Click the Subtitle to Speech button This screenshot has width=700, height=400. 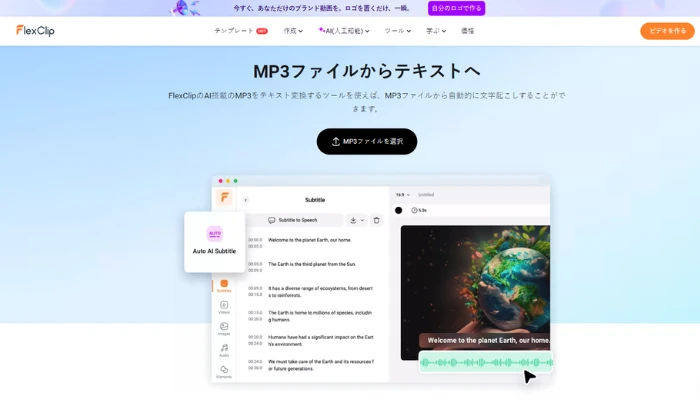pos(293,220)
